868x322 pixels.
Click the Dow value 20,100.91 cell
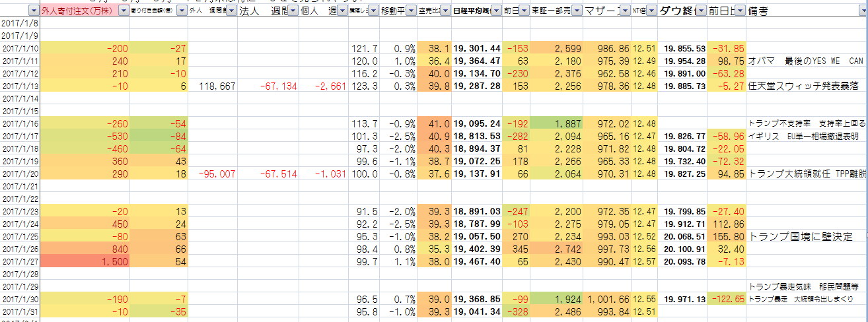point(684,249)
